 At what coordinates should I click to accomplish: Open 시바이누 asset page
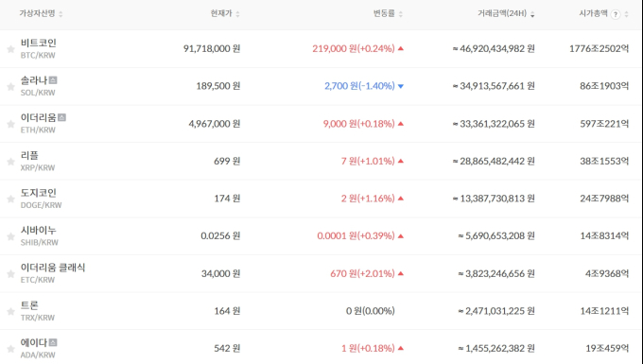[x=39, y=231]
